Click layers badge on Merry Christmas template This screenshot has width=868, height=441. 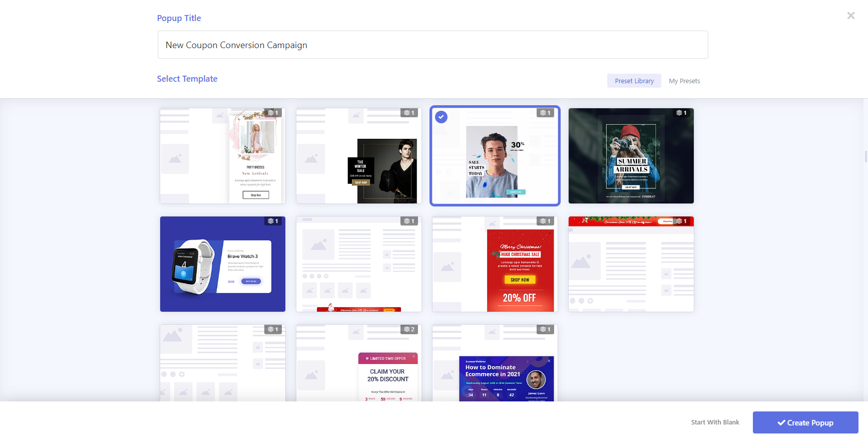545,221
